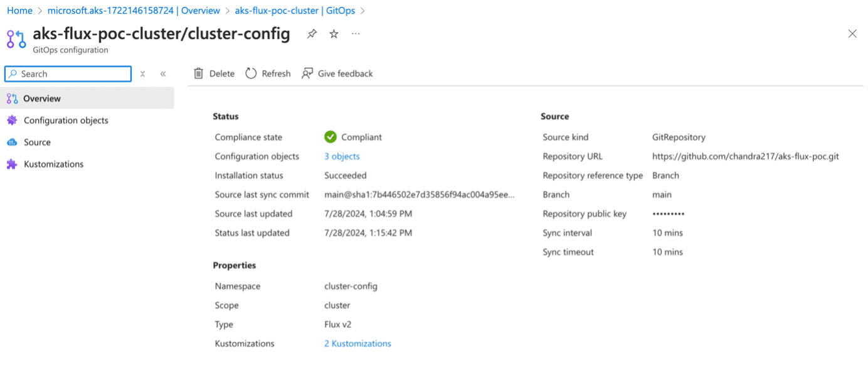Click the Configuration objects sidebar icon
868x368 pixels.
(12, 120)
